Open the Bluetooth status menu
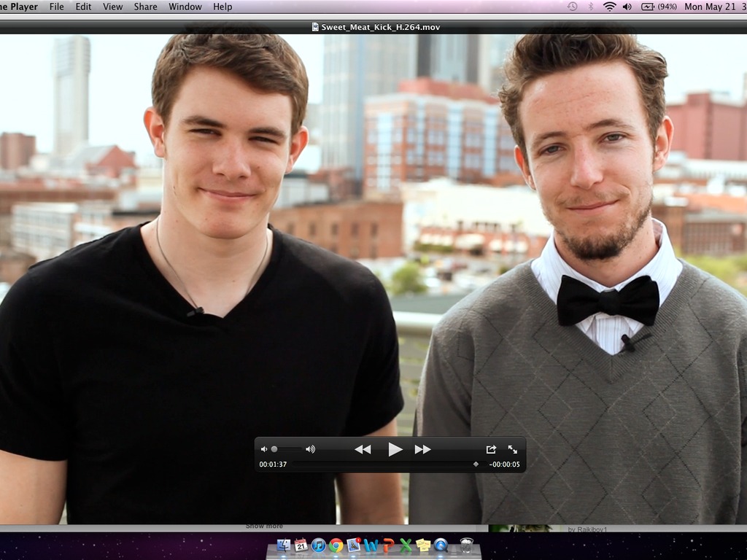747x560 pixels. click(x=591, y=7)
